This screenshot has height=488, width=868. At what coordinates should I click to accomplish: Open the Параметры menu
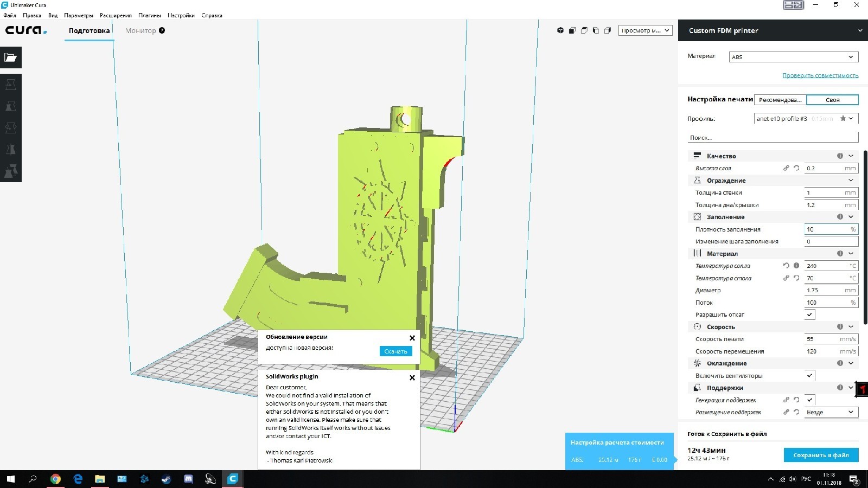[x=79, y=15]
